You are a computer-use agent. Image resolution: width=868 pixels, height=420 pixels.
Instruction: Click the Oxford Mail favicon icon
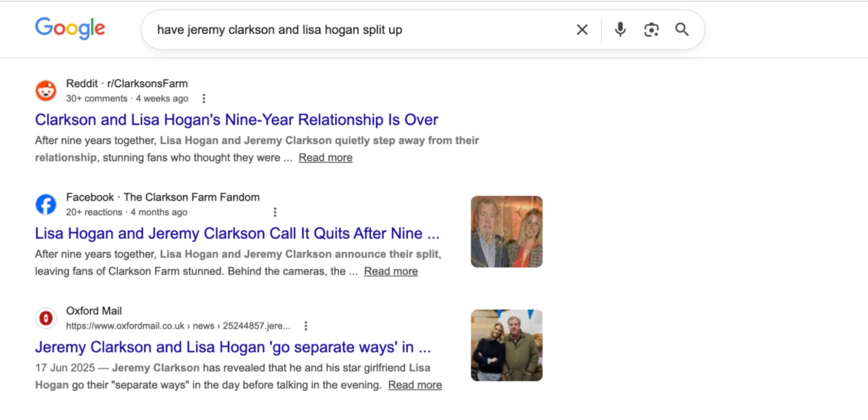point(46,318)
